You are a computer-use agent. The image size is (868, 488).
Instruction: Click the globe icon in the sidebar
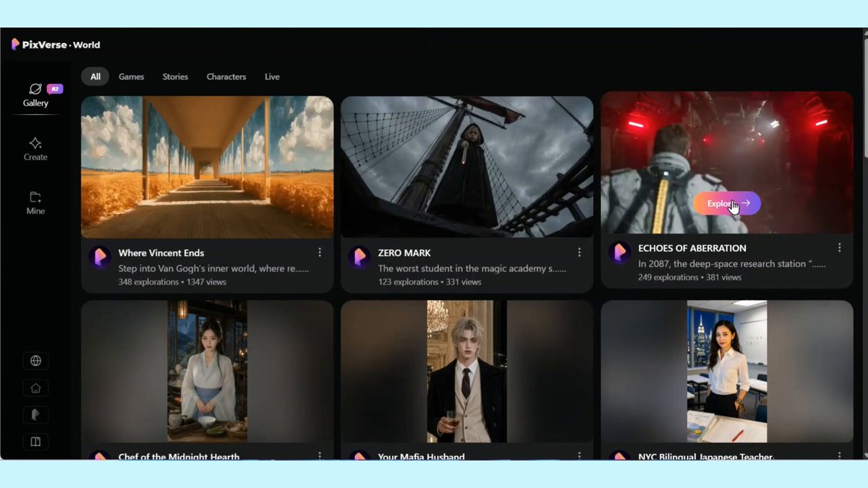point(35,361)
